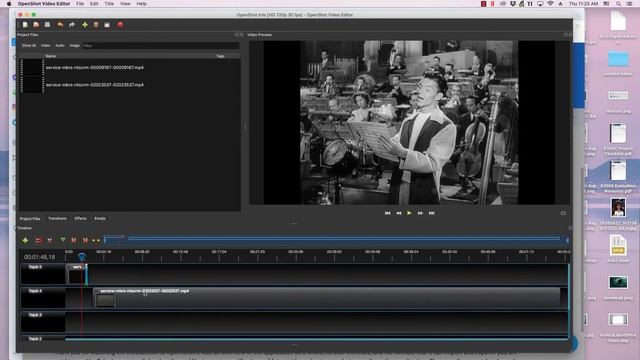The width and height of the screenshot is (640, 360).
Task: Open the OpenShot Video Editor app menu
Action: pos(44,4)
